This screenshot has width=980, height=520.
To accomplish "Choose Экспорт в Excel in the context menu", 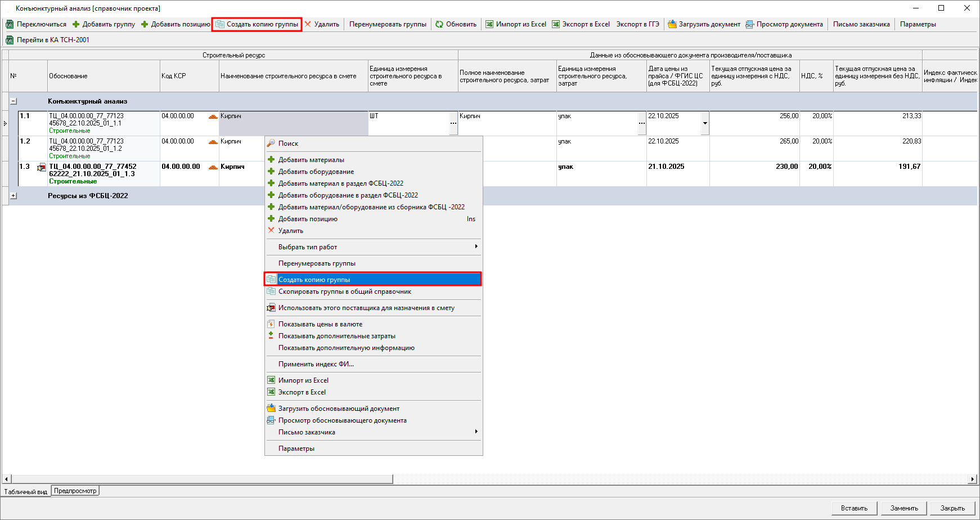I will tap(374, 392).
